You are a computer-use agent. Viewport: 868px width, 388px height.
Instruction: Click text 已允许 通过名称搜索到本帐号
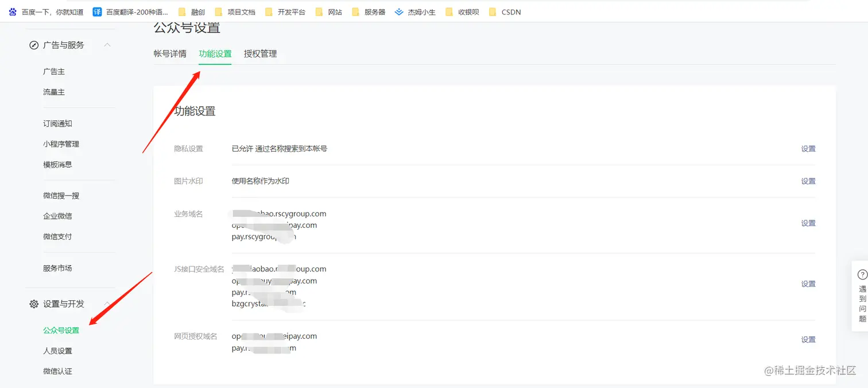(x=280, y=149)
